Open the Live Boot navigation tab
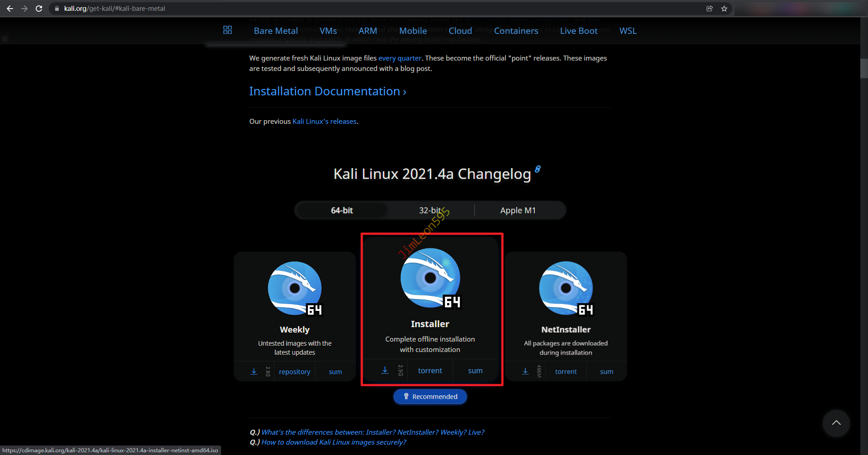This screenshot has height=455, width=868. point(578,31)
